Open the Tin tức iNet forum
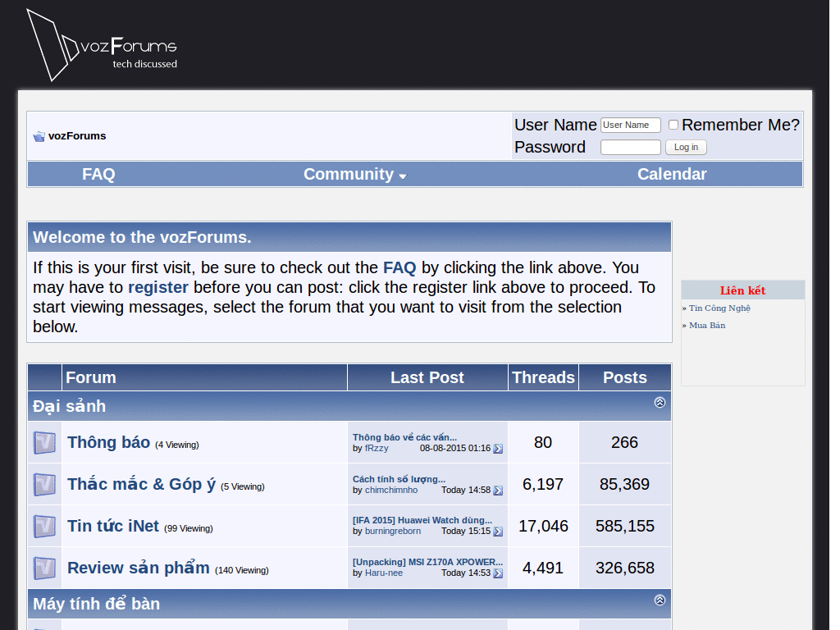 [x=113, y=526]
